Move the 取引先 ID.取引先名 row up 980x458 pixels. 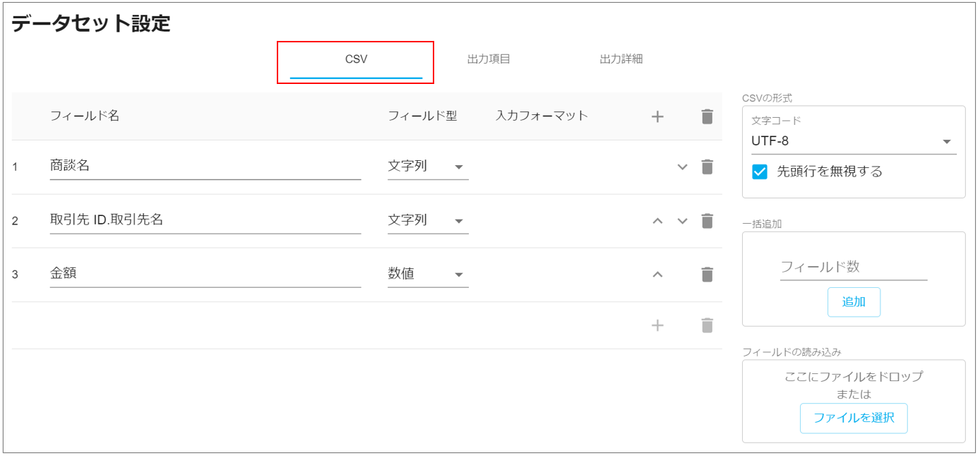[x=657, y=221]
